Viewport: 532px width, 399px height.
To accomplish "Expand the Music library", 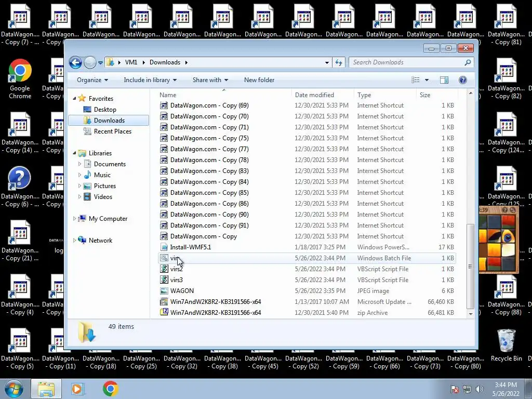I will tap(79, 175).
